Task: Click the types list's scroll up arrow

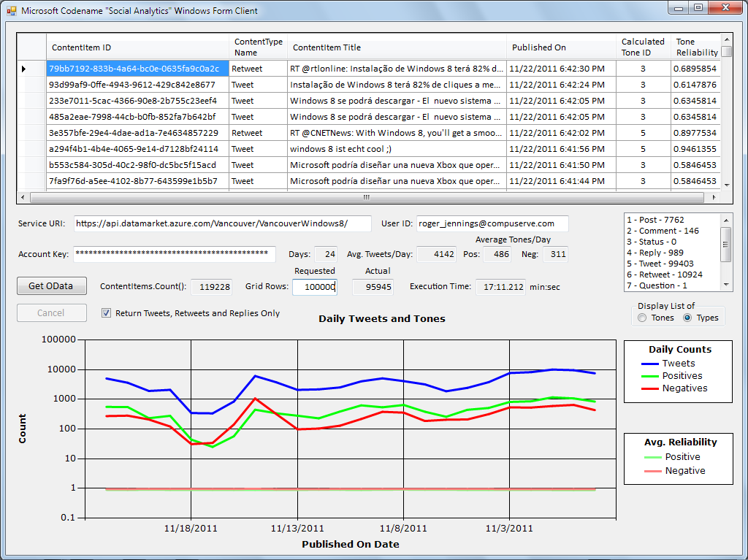Action: [726, 220]
